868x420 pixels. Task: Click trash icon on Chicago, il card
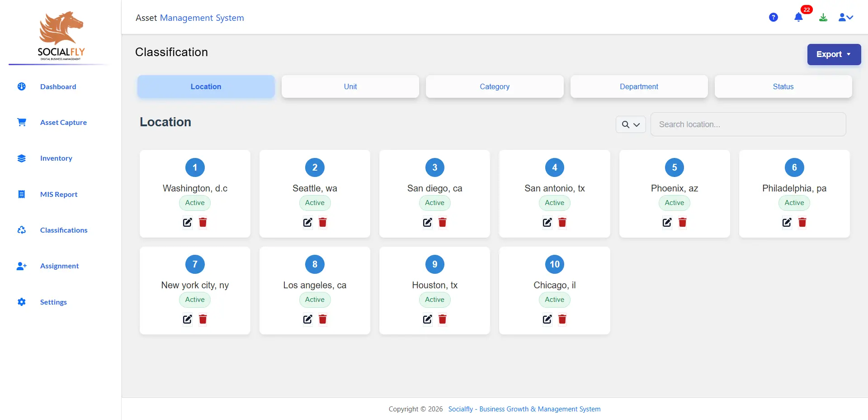click(562, 320)
